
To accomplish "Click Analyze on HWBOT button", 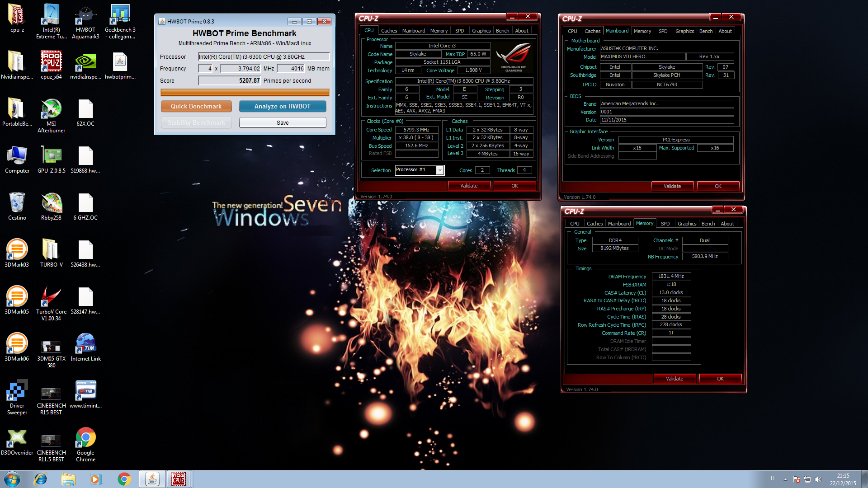I will 283,106.
